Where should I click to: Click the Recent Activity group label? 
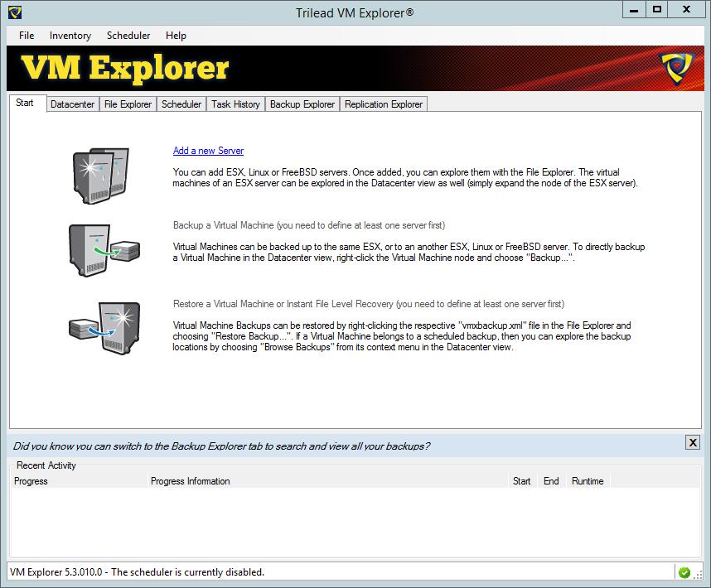[46, 465]
